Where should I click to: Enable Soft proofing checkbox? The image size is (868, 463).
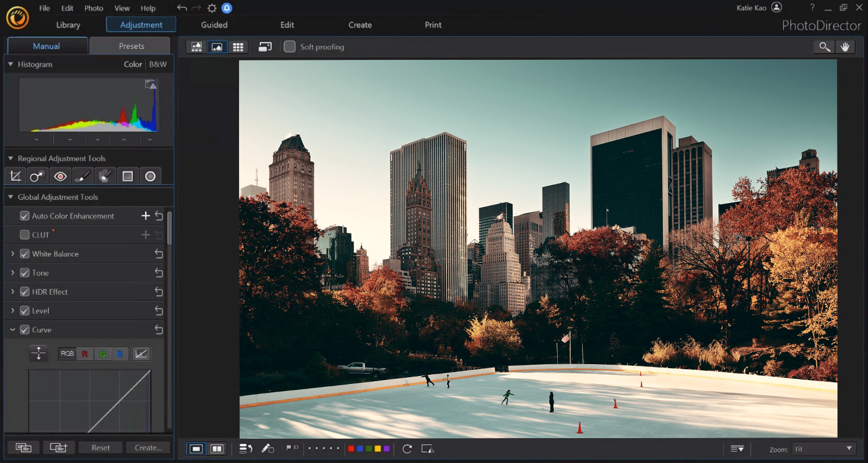289,47
